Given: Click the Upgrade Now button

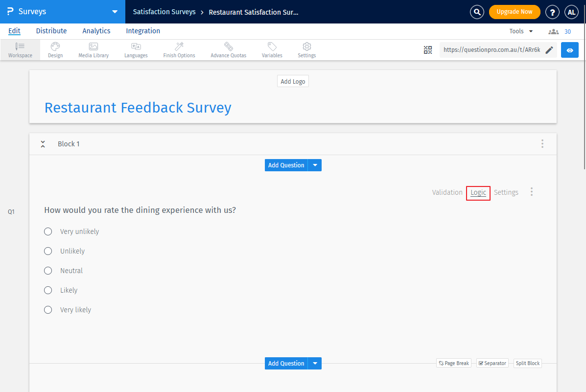Looking at the screenshot, I should (x=515, y=12).
